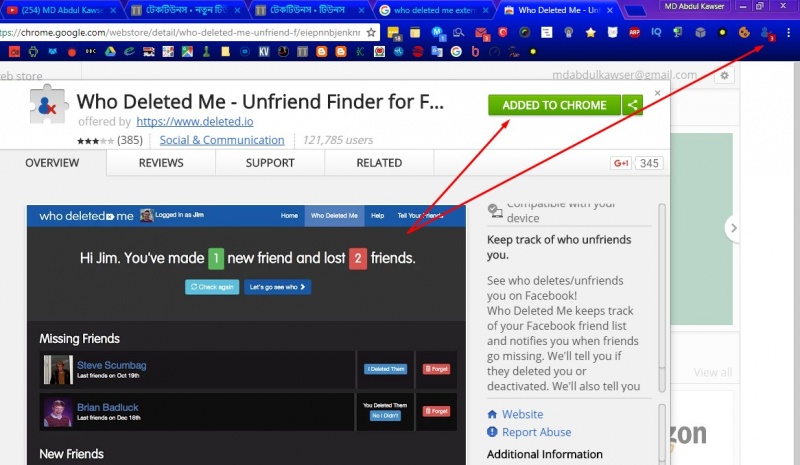800x465 pixels.
Task: Bookmark this page with the star icon
Action: pyautogui.click(x=371, y=33)
